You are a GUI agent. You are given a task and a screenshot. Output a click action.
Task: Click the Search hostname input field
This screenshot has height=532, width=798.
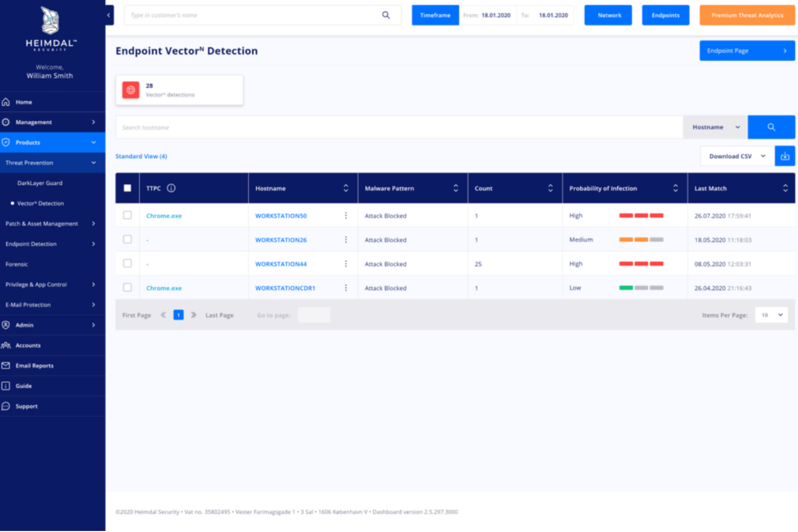point(399,127)
